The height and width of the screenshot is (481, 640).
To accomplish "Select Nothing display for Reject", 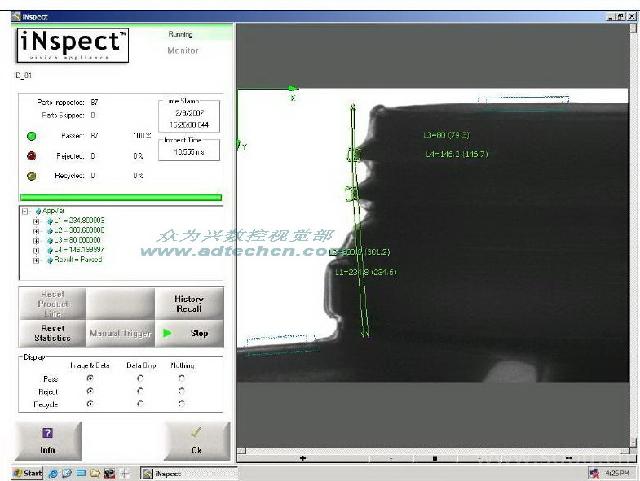I will pos(181,391).
